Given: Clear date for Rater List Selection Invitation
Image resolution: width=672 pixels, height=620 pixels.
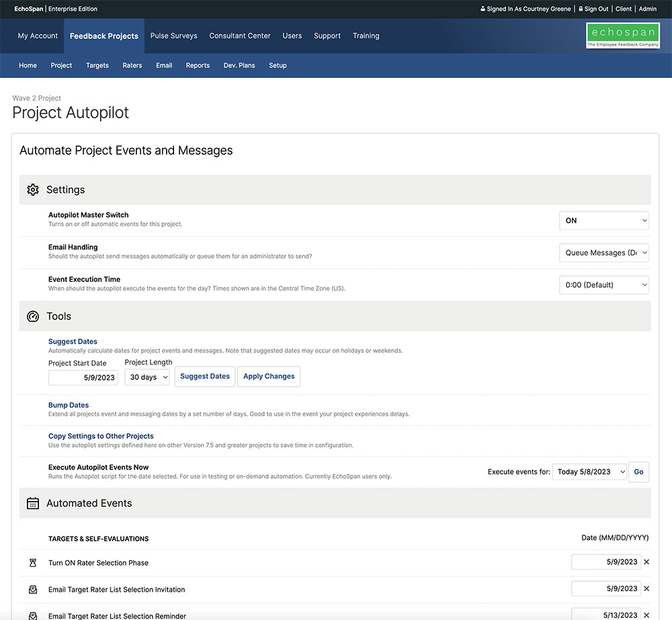Looking at the screenshot, I should tap(646, 588).
